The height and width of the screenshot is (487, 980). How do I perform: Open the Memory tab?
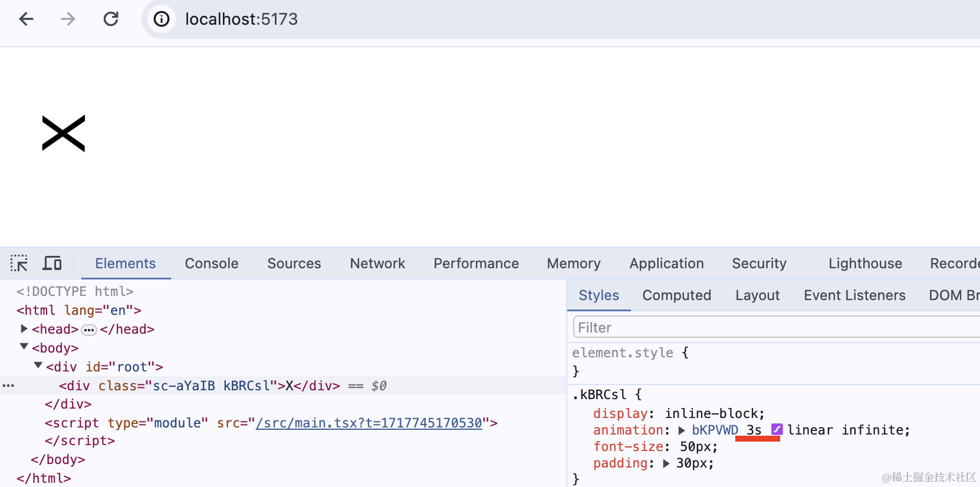pos(574,264)
